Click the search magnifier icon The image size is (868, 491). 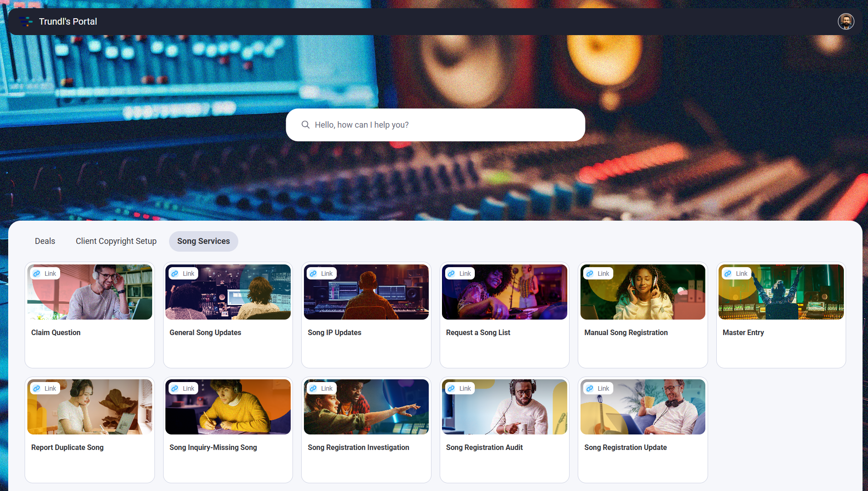click(x=305, y=125)
